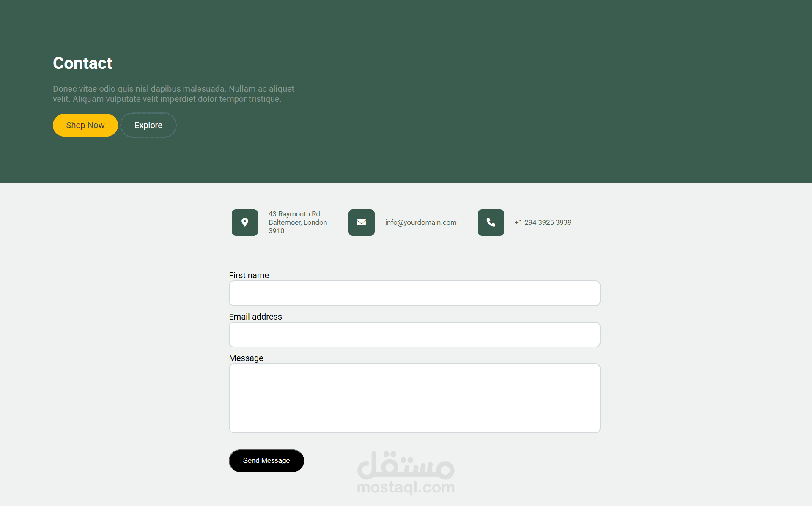Click the Contact page heading
The image size is (812, 506).
pos(82,63)
